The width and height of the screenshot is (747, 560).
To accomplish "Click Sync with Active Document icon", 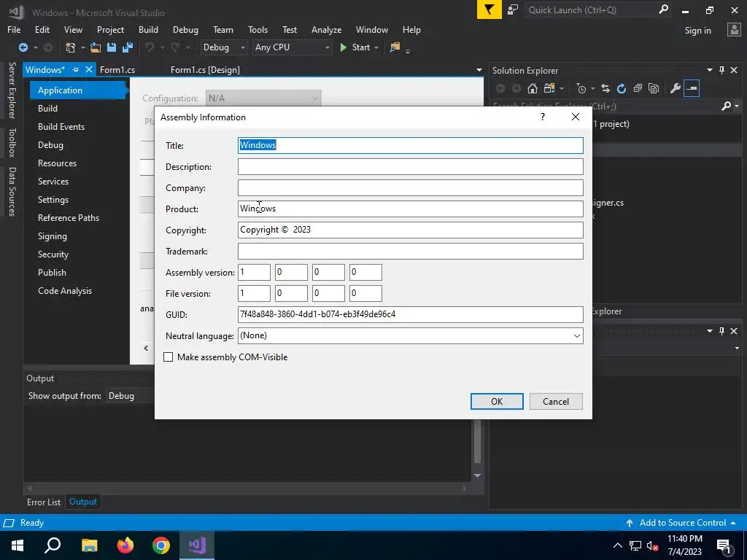I will [x=605, y=88].
